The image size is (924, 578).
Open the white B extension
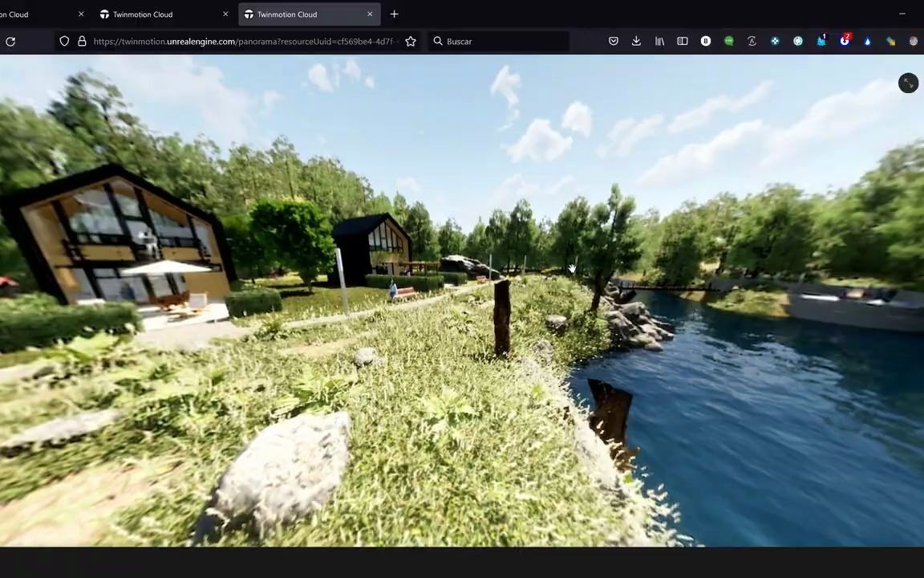tap(705, 41)
